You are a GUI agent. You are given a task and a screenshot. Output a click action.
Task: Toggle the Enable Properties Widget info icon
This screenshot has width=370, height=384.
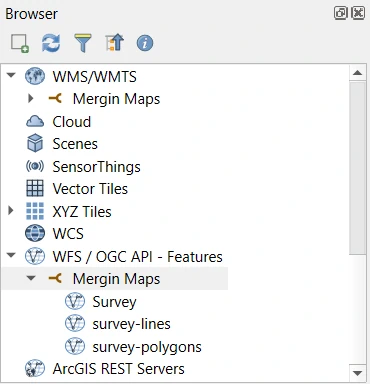click(145, 43)
